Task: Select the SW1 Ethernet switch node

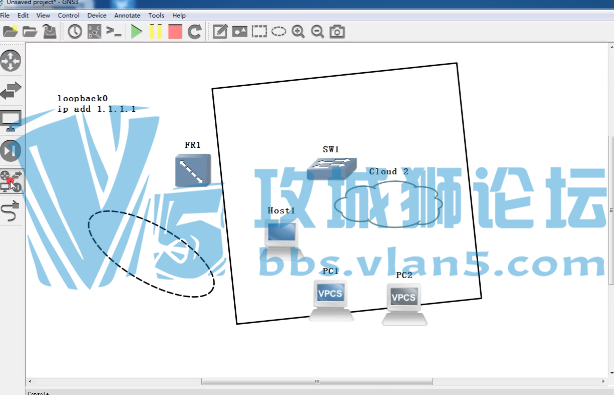Action: click(x=332, y=168)
